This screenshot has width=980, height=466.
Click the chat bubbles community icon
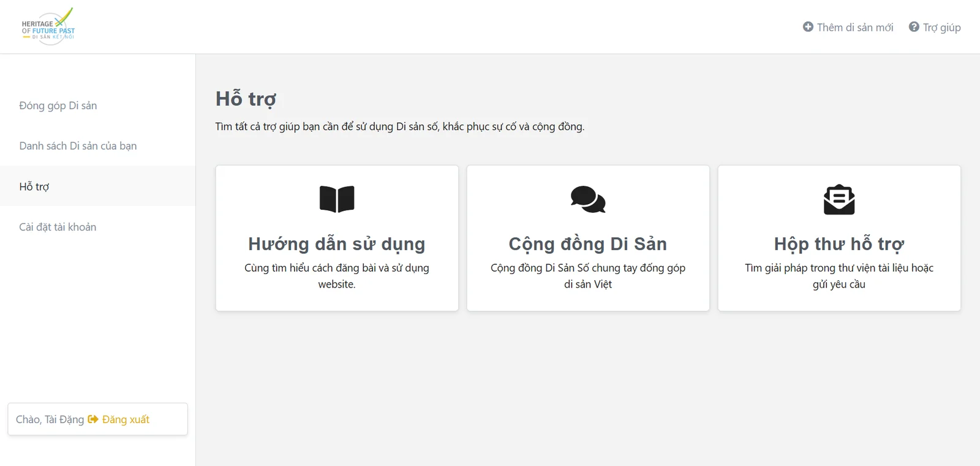(588, 199)
